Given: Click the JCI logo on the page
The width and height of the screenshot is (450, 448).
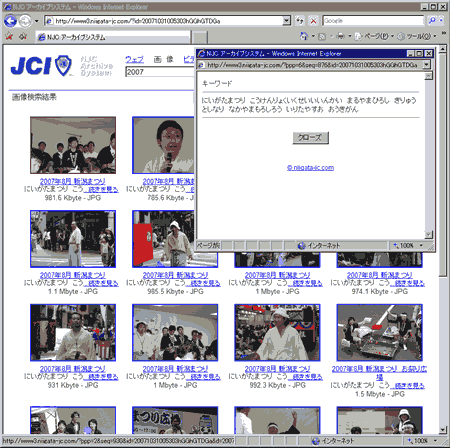Looking at the screenshot, I should (42, 66).
